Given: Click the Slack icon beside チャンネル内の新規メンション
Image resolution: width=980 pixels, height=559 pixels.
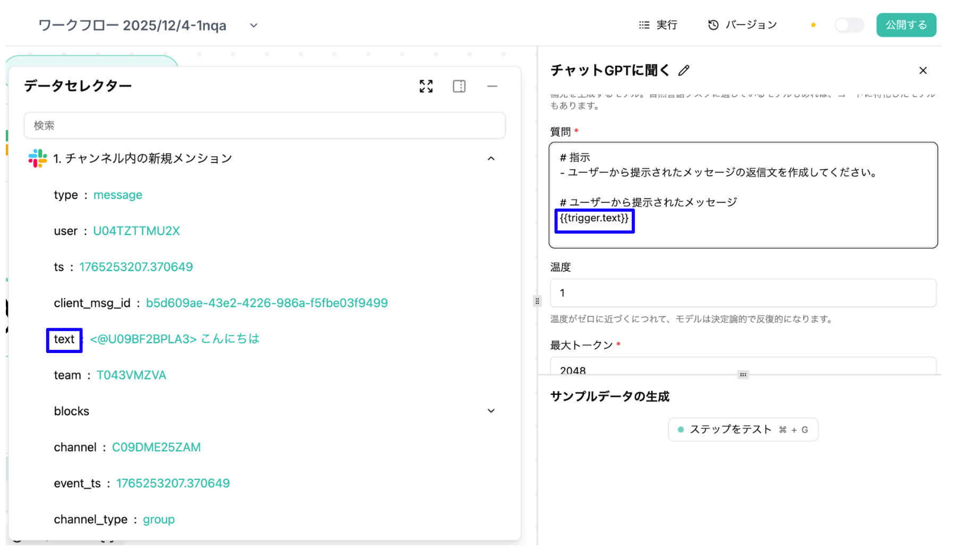Looking at the screenshot, I should [x=35, y=158].
